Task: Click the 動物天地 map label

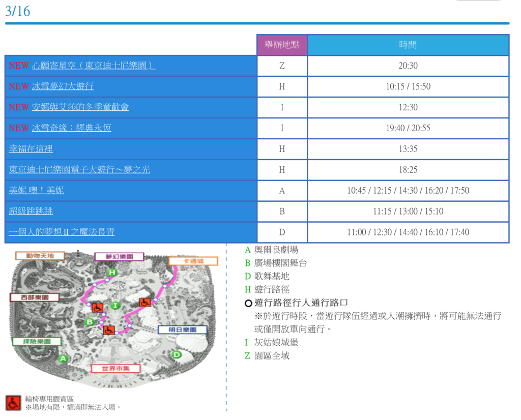Action: point(40,256)
